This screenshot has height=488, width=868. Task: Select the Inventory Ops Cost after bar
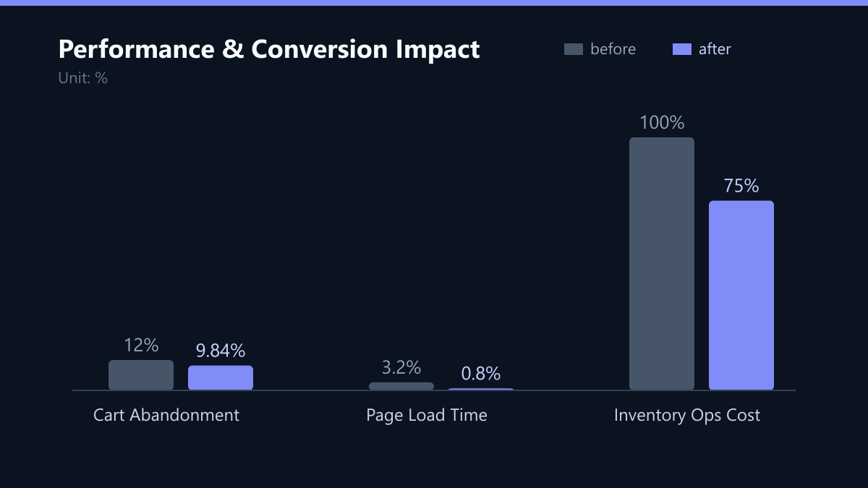click(x=741, y=296)
